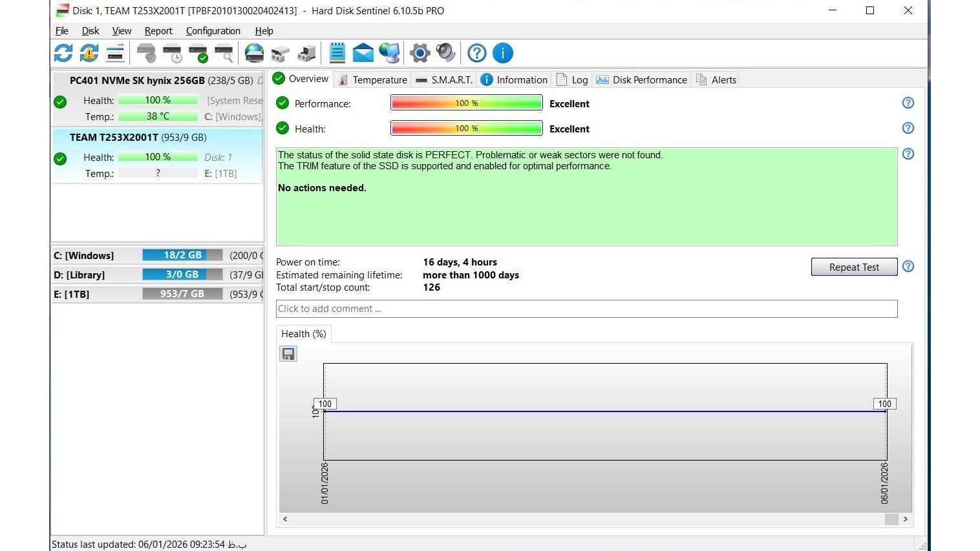Image resolution: width=980 pixels, height=551 pixels.
Task: Click the refresh icon with warning triangle
Action: pos(89,53)
